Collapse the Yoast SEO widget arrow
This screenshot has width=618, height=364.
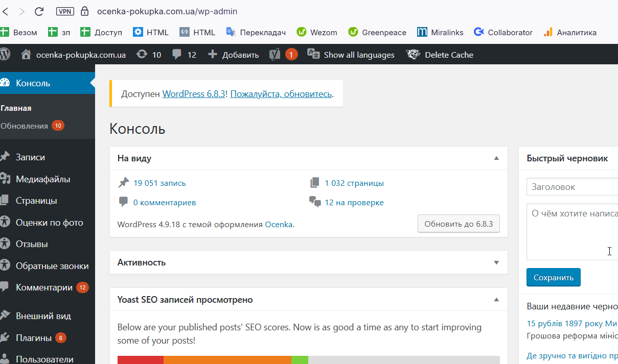pos(496,300)
